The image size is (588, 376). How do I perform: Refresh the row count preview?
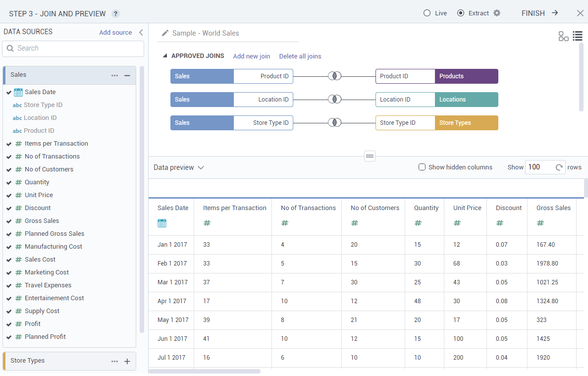click(559, 167)
